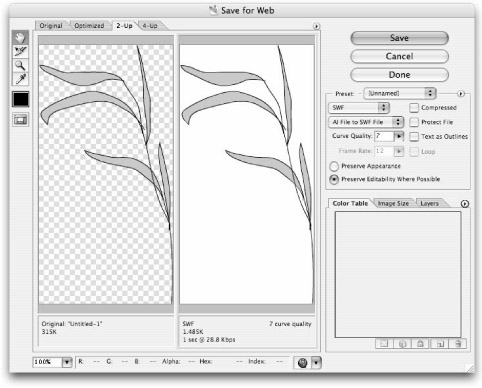Image resolution: width=482 pixels, height=388 pixels.
Task: Click the '315K' original size text
Action: tap(49, 332)
